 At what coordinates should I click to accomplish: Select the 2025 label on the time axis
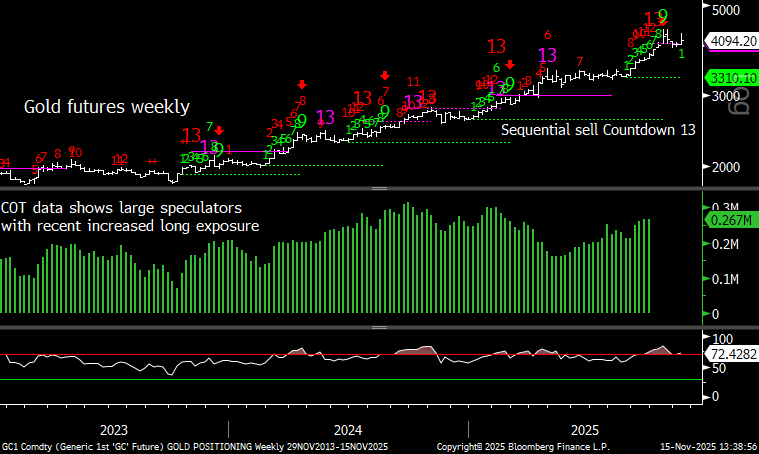click(x=584, y=429)
